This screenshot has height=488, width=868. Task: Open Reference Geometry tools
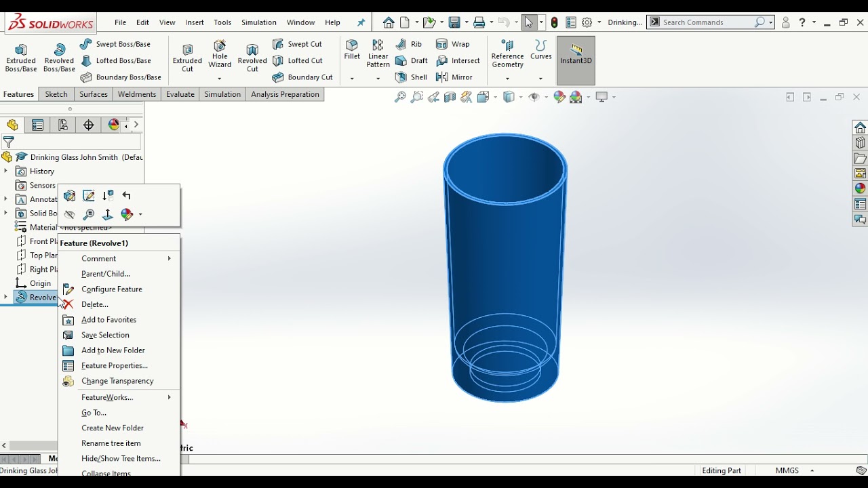(x=507, y=54)
